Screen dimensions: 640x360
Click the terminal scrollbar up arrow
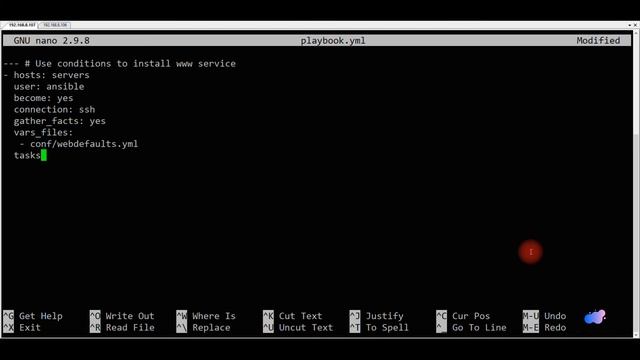[636, 33]
